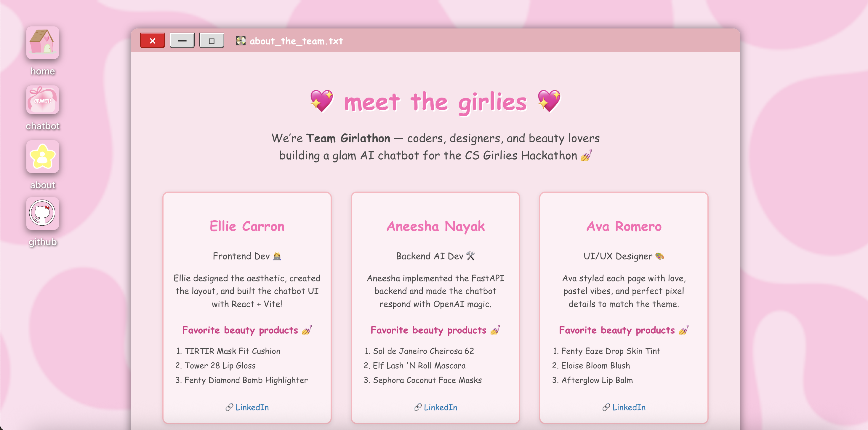Click the Ellie Carron card heading

click(247, 226)
